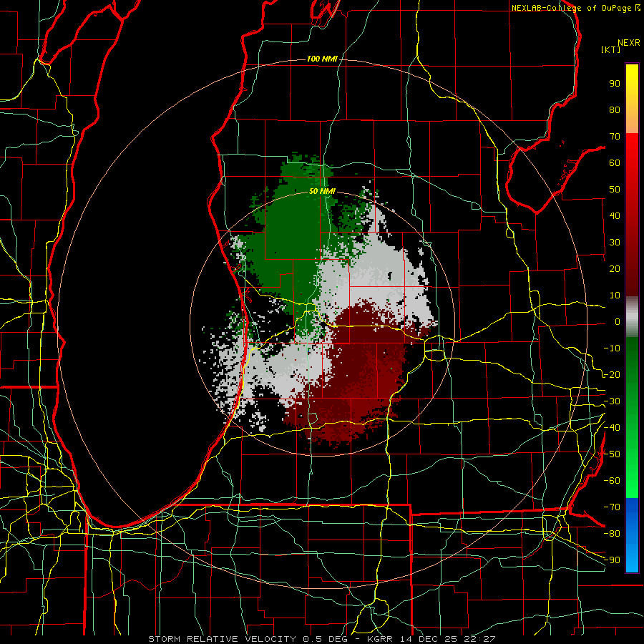Click the 'NEXLAB-College of DuPage' credit text
644x644 pixels.
point(572,8)
